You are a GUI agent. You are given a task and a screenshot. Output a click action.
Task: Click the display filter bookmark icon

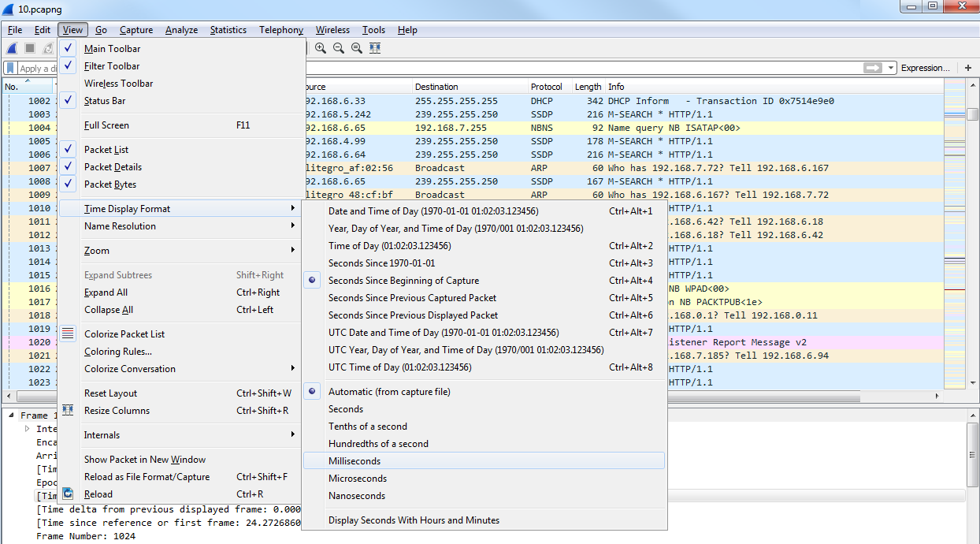pos(11,68)
